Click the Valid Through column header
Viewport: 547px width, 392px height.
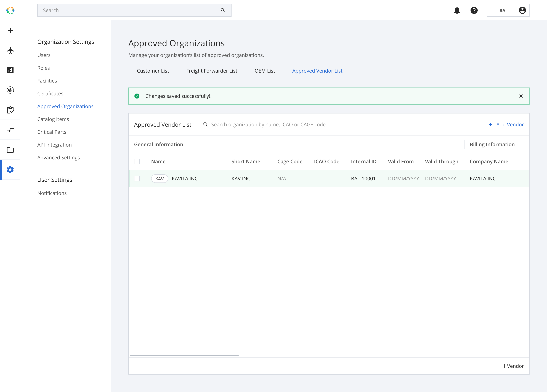point(441,162)
